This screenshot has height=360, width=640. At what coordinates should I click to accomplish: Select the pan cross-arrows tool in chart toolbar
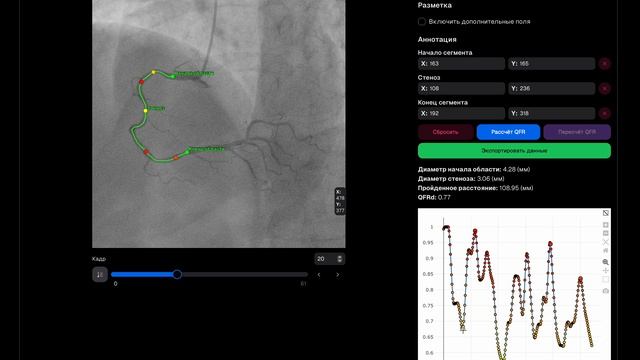coord(605,271)
